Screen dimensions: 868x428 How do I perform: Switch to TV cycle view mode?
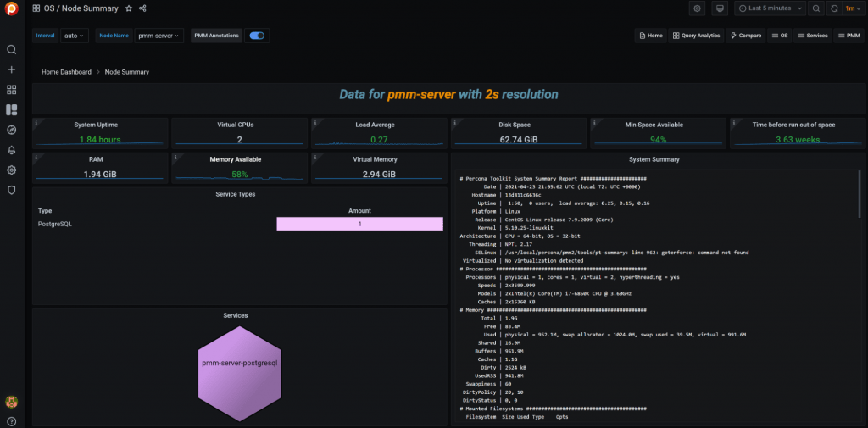(720, 8)
